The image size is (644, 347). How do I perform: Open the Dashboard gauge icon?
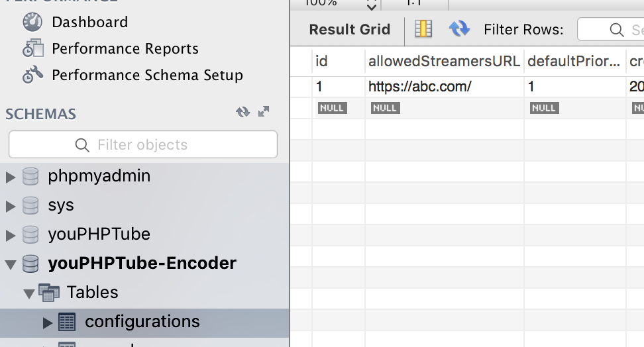[x=32, y=22]
